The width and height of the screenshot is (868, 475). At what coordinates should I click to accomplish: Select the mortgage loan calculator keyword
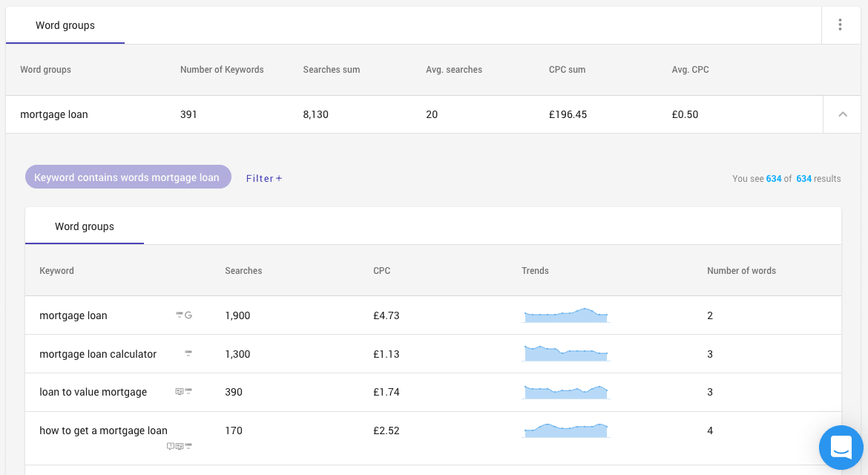(98, 354)
